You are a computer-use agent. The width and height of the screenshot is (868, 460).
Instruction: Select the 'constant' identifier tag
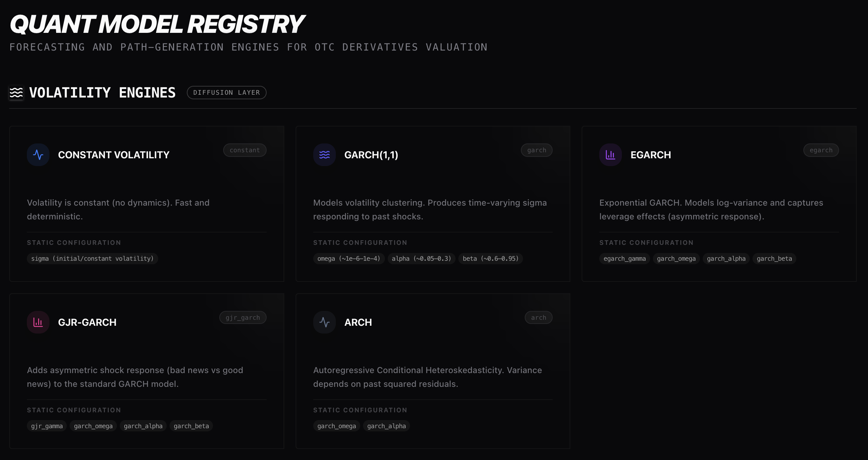click(245, 150)
